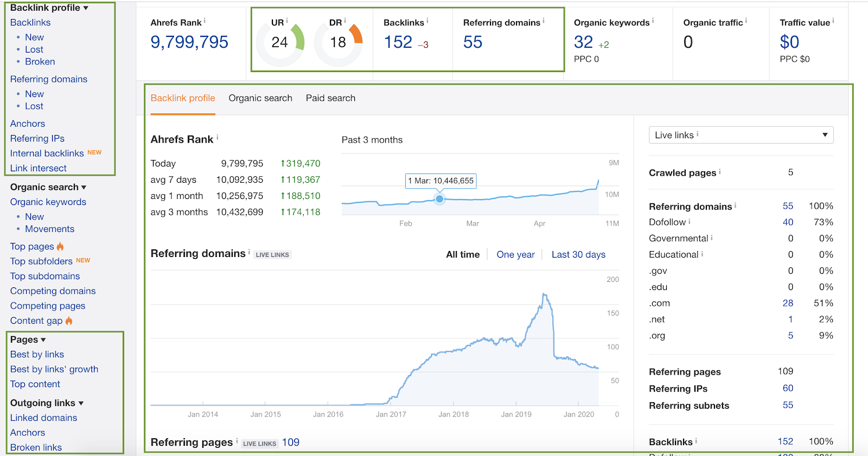
Task: Click info icon next to Ahrefs Rank metric
Action: 205,21
